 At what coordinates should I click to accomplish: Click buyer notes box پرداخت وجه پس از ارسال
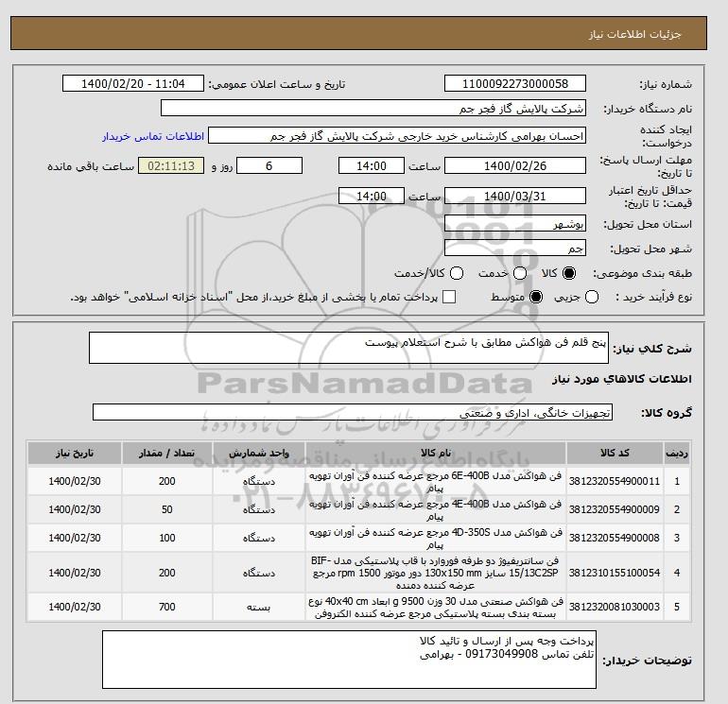click(349, 660)
